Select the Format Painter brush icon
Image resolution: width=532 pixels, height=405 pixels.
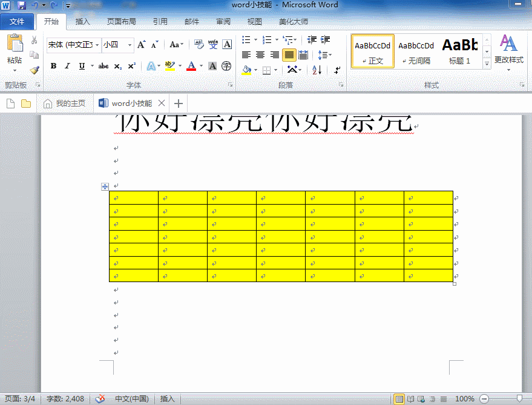(x=34, y=70)
